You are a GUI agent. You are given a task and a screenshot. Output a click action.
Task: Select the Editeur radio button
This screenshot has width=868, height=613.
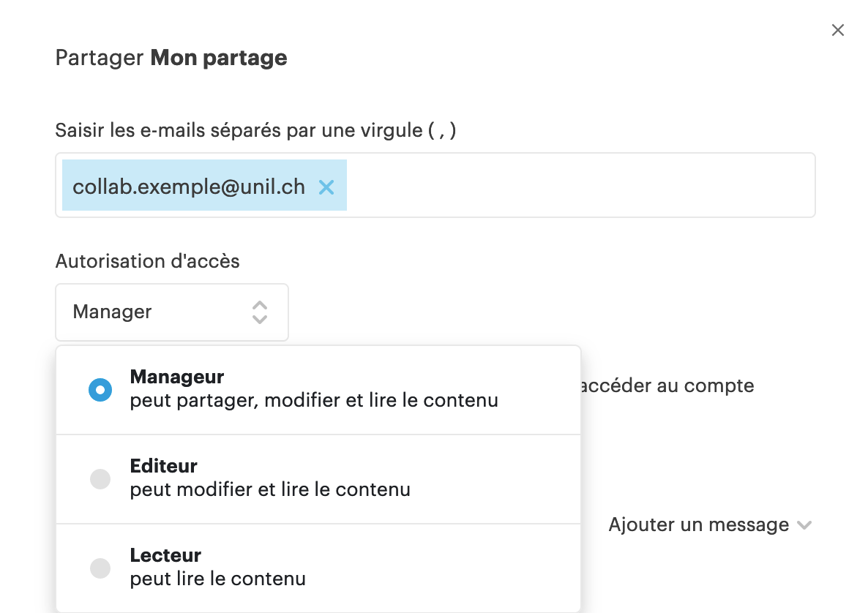[x=100, y=479]
